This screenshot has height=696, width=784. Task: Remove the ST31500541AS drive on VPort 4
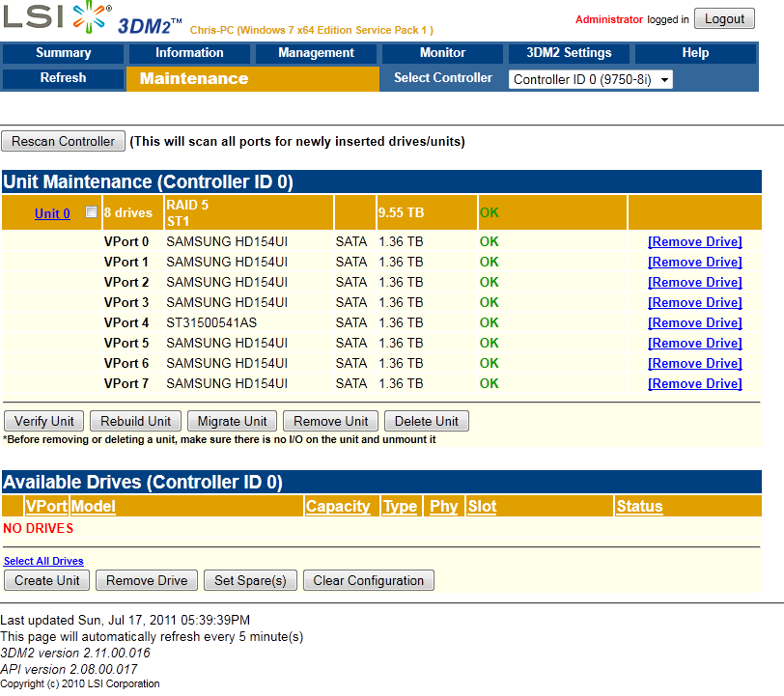(695, 323)
